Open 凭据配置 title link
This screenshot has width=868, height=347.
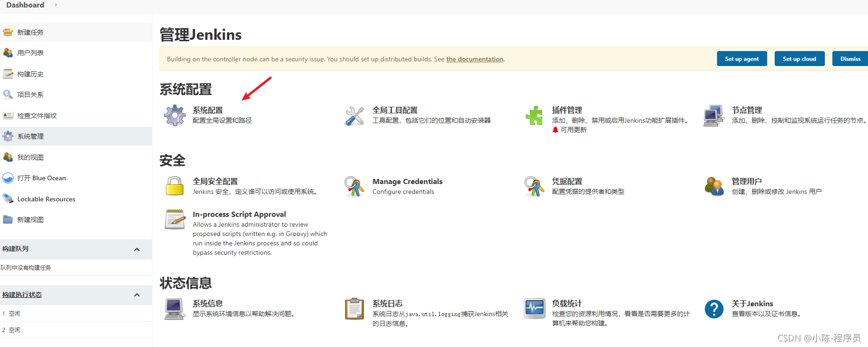pyautogui.click(x=567, y=181)
